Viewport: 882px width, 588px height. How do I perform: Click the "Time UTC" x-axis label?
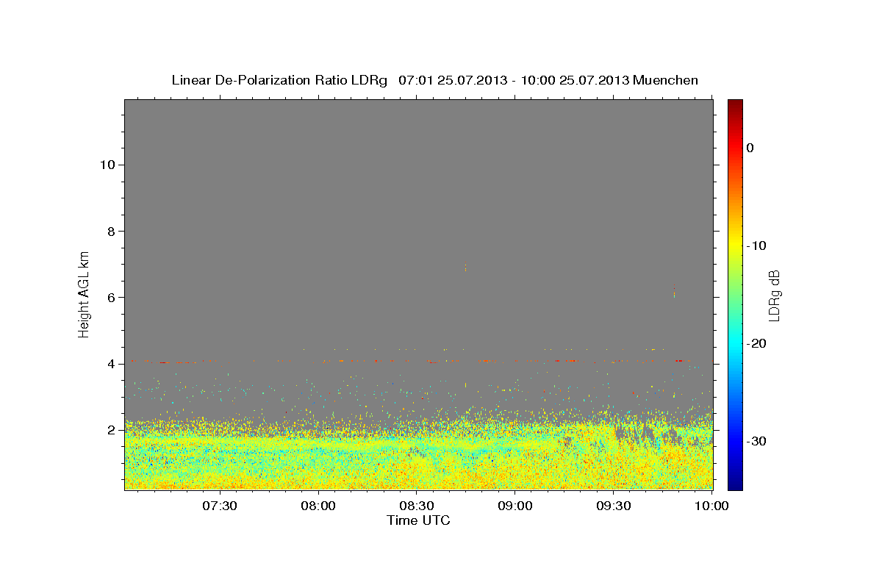pyautogui.click(x=418, y=520)
